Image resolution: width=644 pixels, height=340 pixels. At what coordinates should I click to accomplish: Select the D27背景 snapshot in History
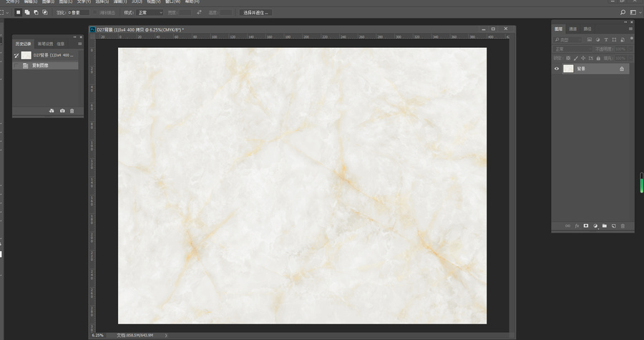(x=45, y=55)
